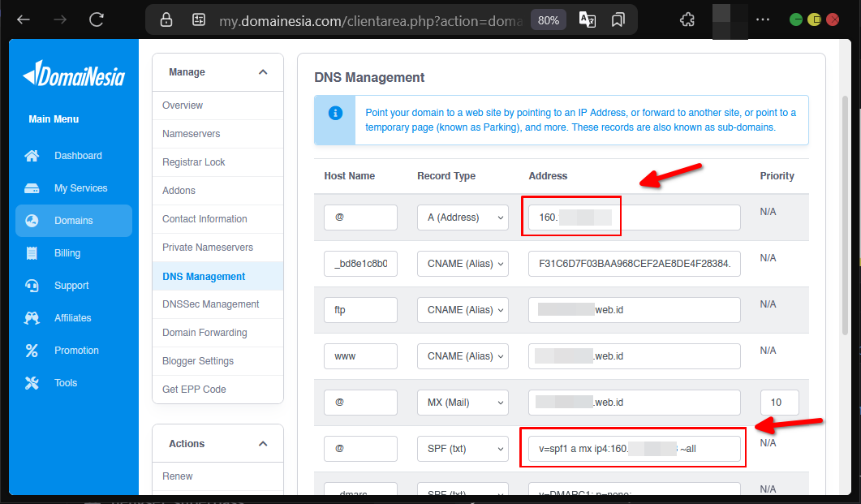
Task: Click the Affiliates icon in main menu
Action: [32, 318]
